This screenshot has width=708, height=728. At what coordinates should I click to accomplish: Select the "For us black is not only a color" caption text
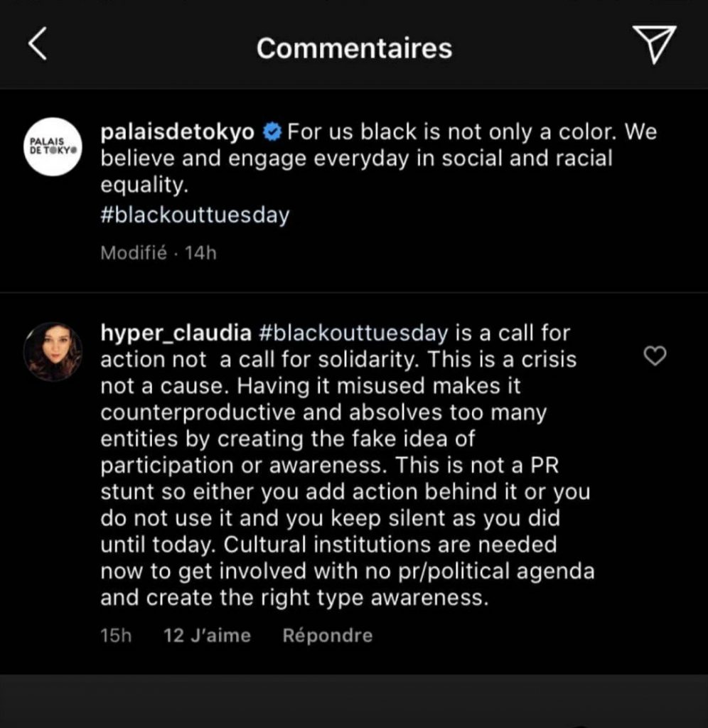click(x=472, y=132)
